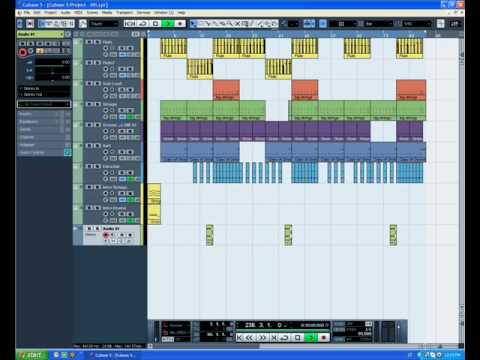The height and width of the screenshot is (360, 480).
Task: Open the Bar grid type dropdown
Action: tap(379, 24)
